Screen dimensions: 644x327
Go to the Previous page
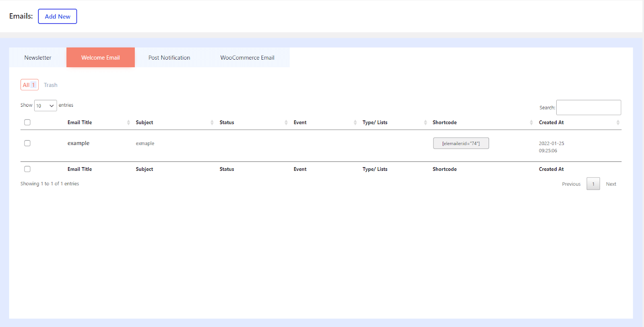(x=571, y=184)
